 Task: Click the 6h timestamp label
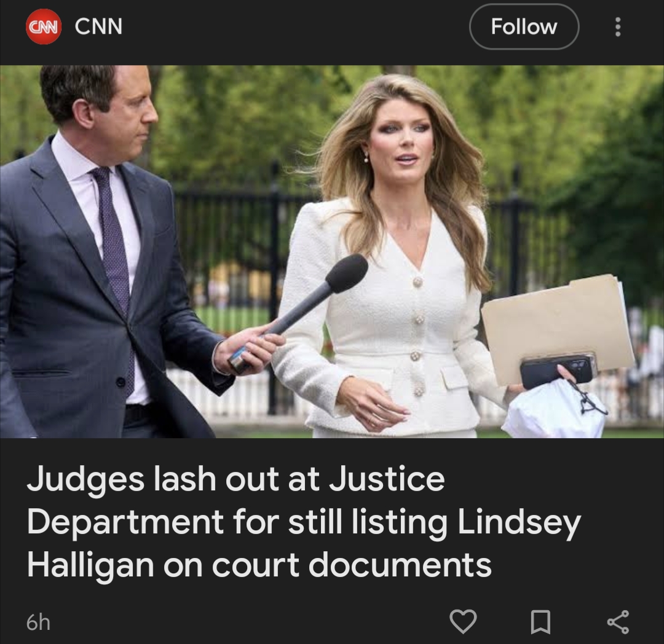pyautogui.click(x=38, y=622)
